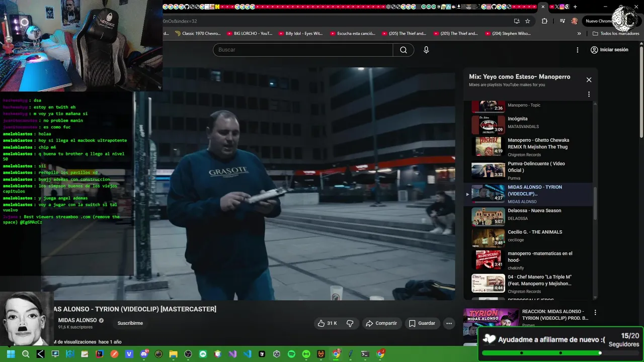This screenshot has height=362, width=644.
Task: Click the install app icon in address bar
Action: [517, 21]
